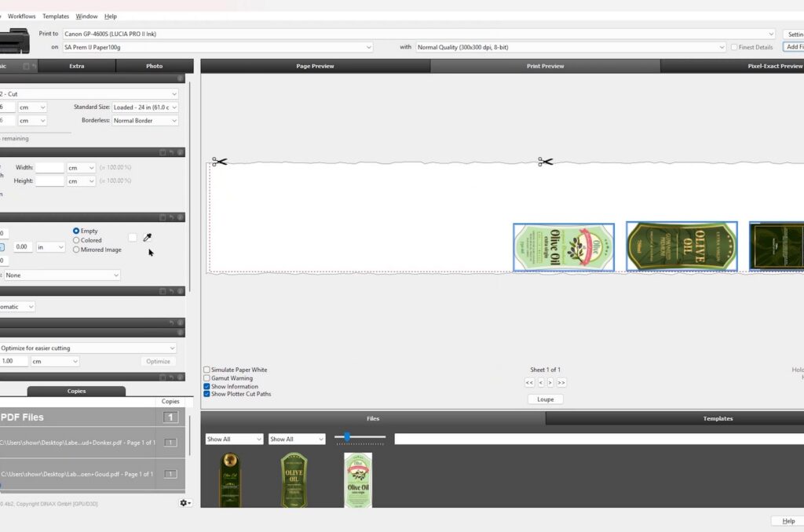The height and width of the screenshot is (532, 804).
Task: Open the gear settings menu at bottom left
Action: (185, 503)
